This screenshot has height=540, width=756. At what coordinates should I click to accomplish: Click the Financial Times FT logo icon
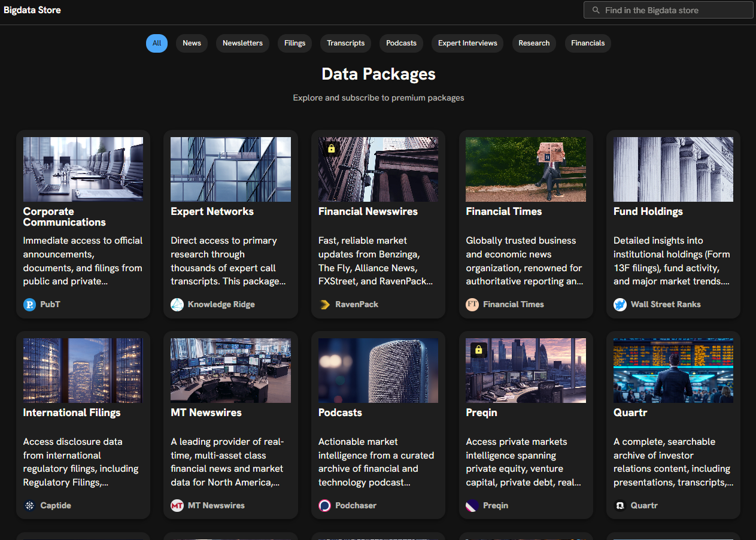[x=472, y=305]
